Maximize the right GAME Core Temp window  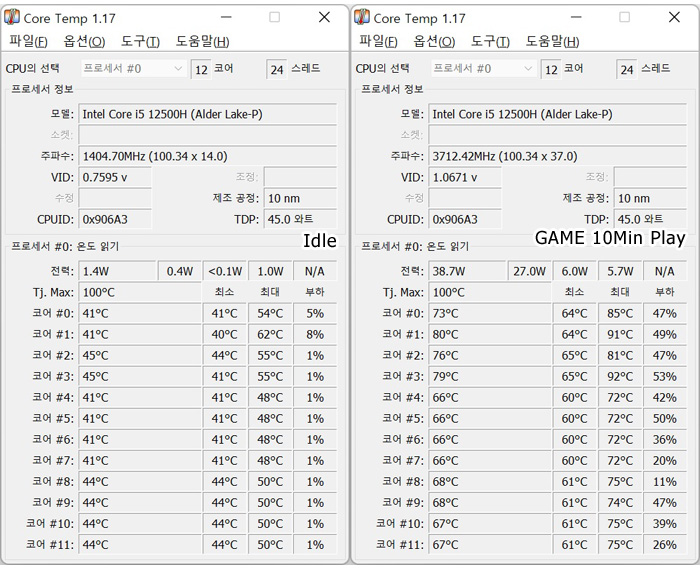[624, 17]
